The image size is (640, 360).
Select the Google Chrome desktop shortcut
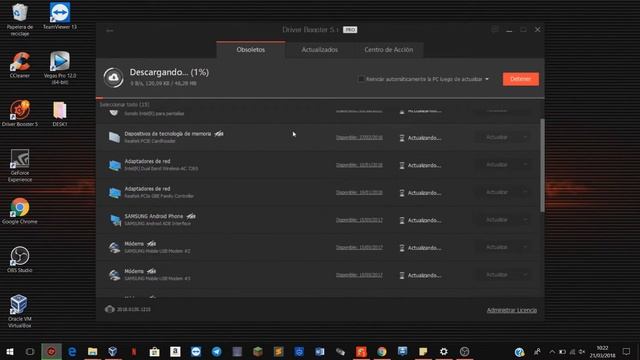pos(20,211)
